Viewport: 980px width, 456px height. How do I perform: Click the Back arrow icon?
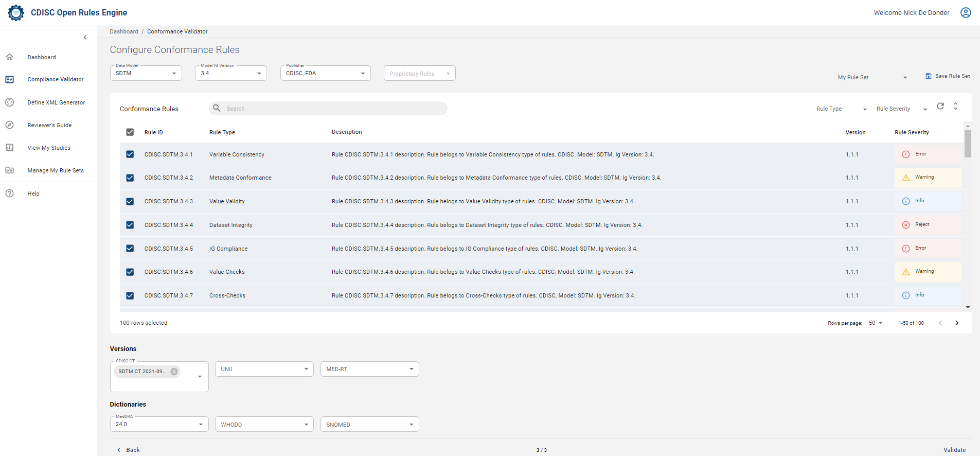click(x=119, y=450)
